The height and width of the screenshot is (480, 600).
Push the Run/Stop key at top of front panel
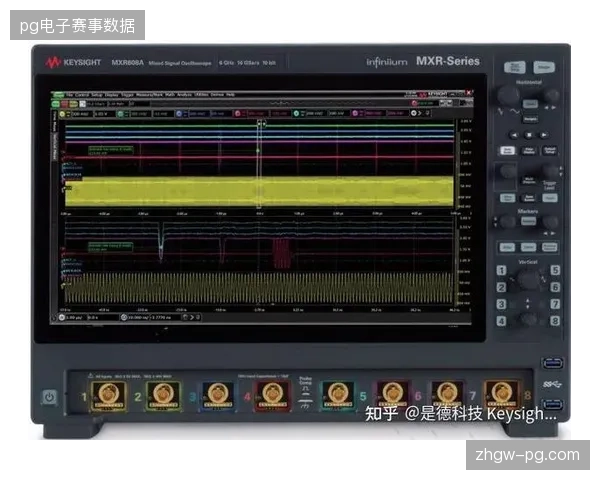pos(515,67)
